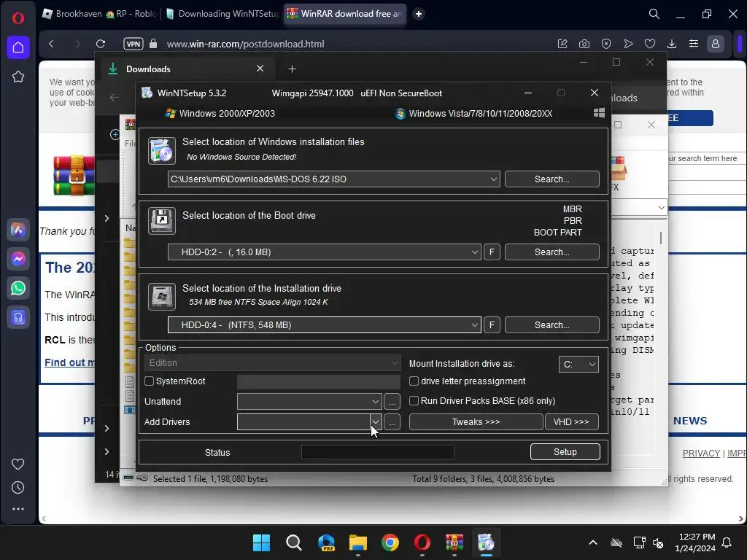Expand the Windows source path dropdown
747x560 pixels.
pos(494,179)
